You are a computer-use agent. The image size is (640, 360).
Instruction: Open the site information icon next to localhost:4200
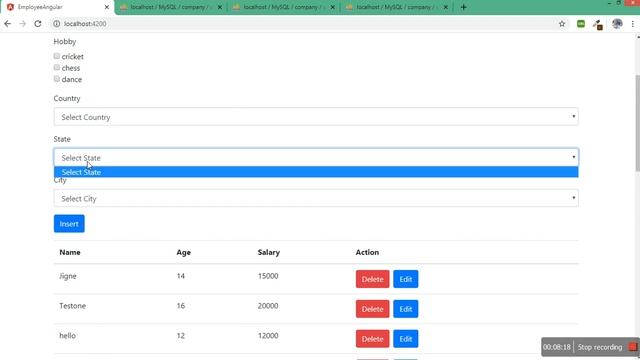point(56,24)
